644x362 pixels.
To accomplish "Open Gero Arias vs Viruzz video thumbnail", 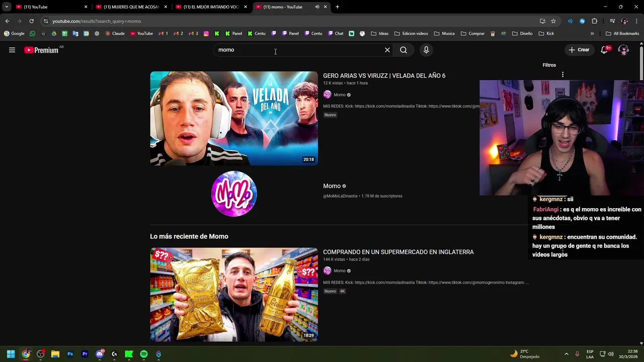I will tap(234, 119).
